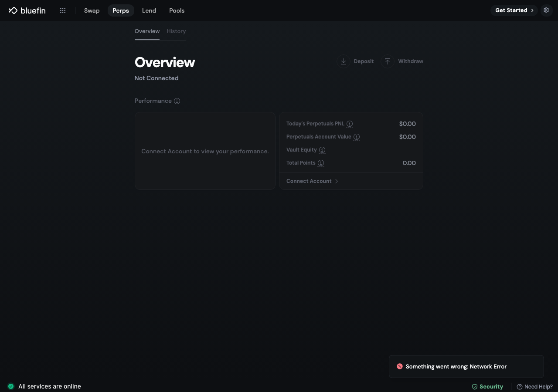Click the Withdraw upload icon
This screenshot has width=558, height=392.
tap(388, 61)
